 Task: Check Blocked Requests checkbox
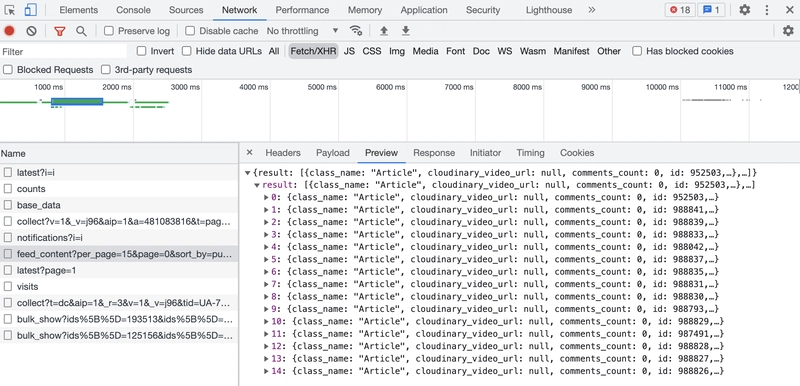point(8,69)
